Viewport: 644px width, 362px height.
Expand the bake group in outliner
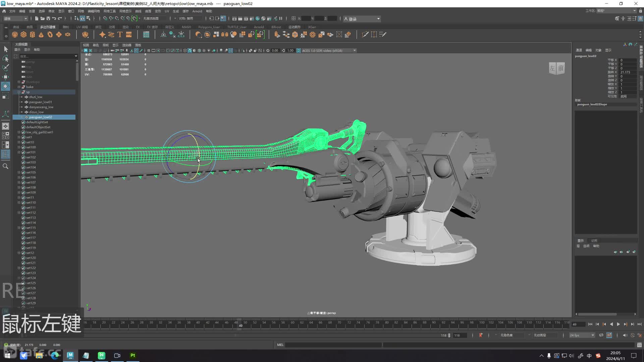(x=19, y=87)
